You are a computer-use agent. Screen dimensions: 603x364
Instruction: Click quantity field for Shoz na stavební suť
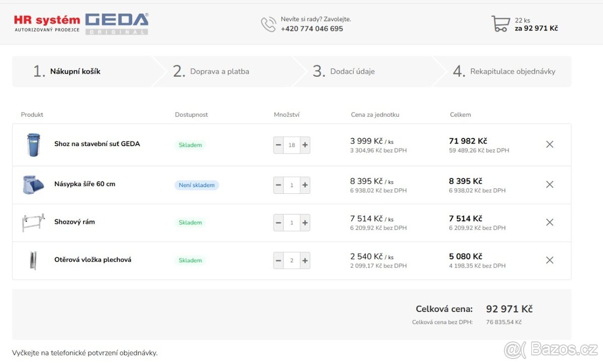tap(292, 145)
